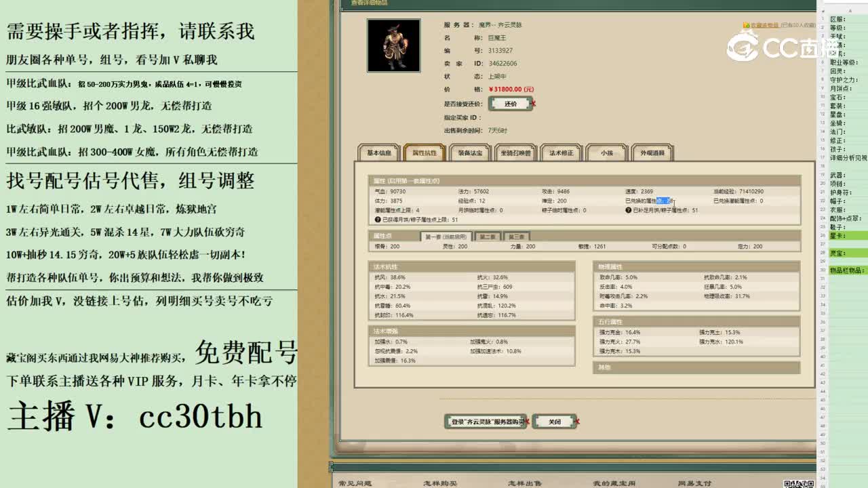Open the 常见问题 footer link
868x488 pixels.
pos(355,483)
